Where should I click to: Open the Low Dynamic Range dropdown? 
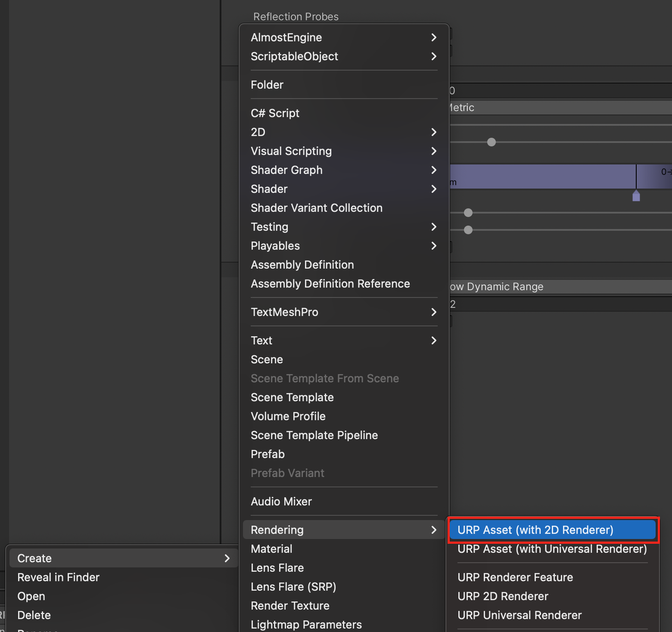[x=560, y=287]
